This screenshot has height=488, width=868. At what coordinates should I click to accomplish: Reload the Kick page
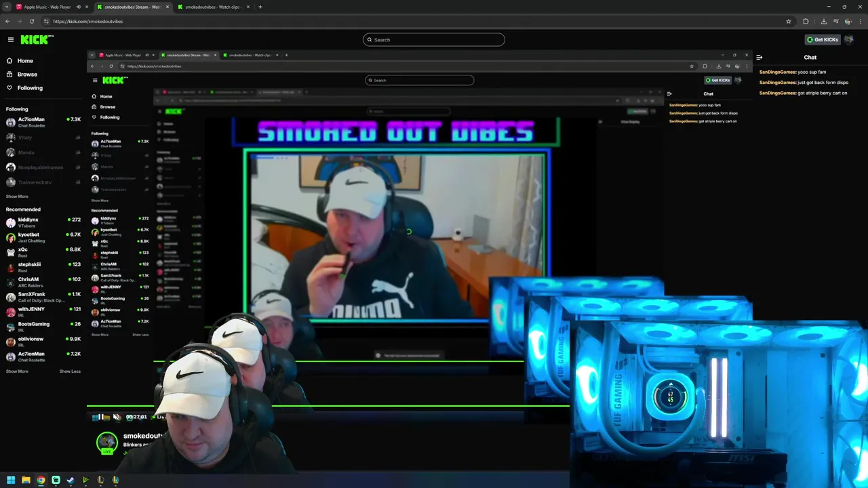click(x=32, y=21)
